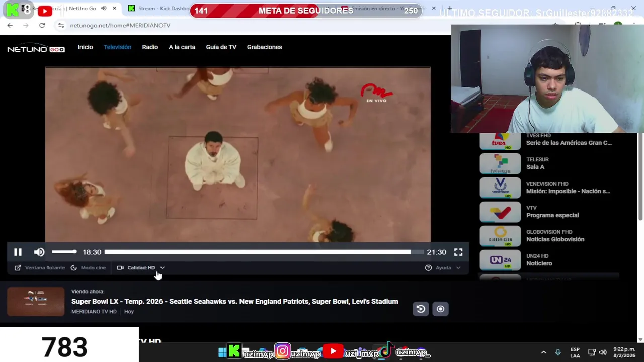Open the Grabaciones section

pos(264,47)
